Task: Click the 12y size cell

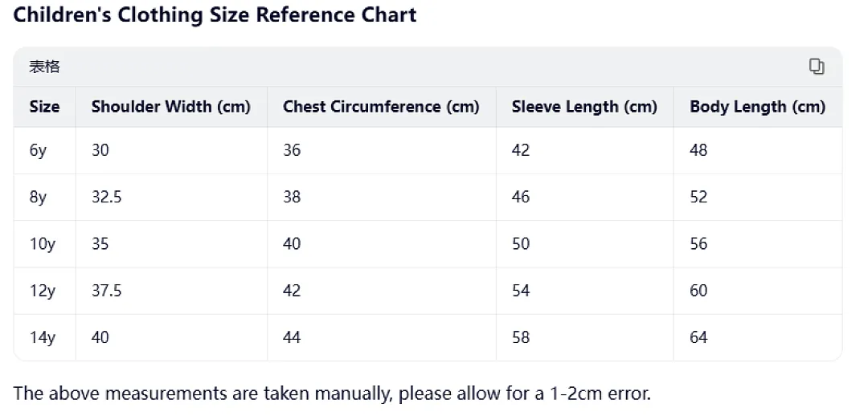Action: pyautogui.click(x=43, y=291)
